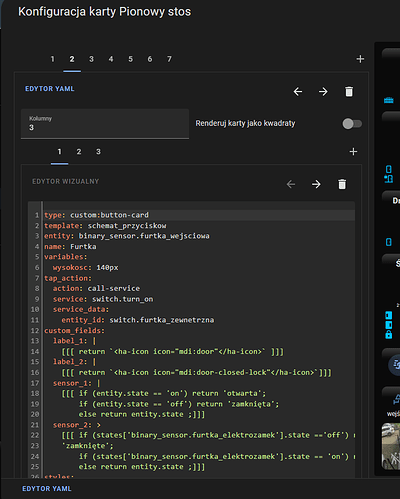The image size is (400, 499).
Task: Add new inner grid card with plus
Action: 353,152
